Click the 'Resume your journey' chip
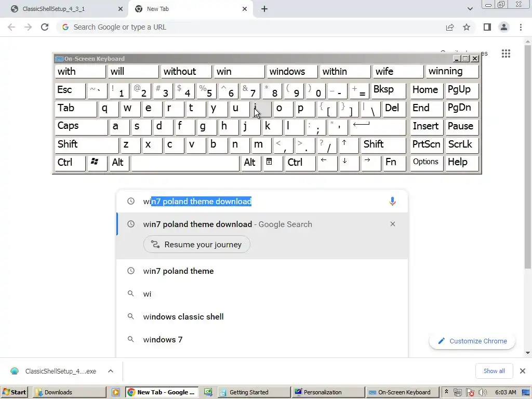 (x=197, y=244)
